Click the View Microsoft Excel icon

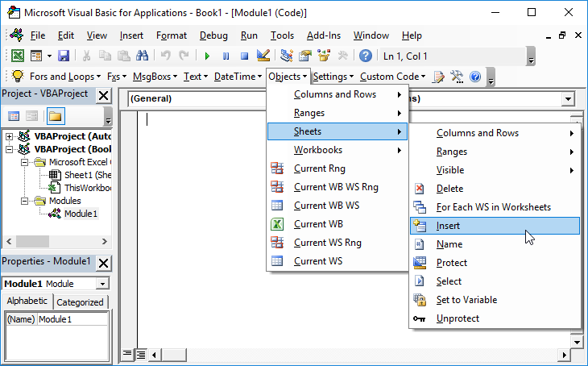pyautogui.click(x=17, y=56)
